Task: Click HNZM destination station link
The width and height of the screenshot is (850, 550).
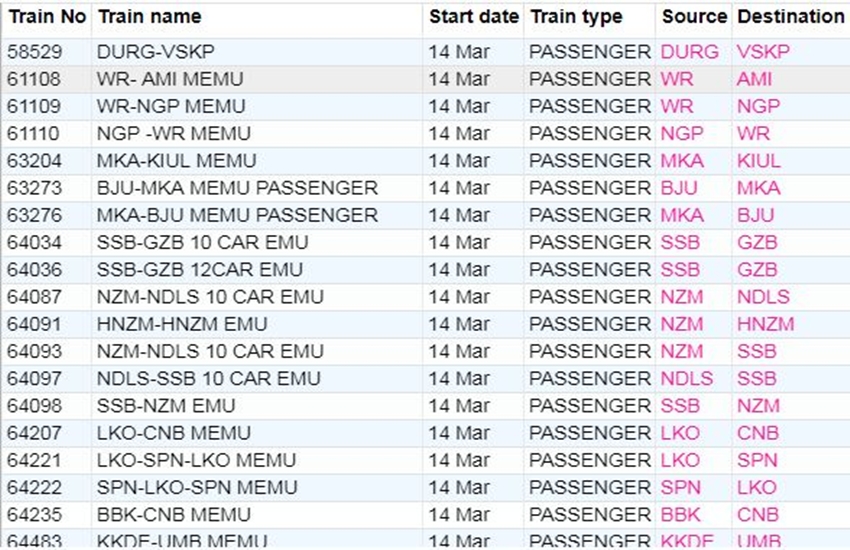Action: pos(765,324)
